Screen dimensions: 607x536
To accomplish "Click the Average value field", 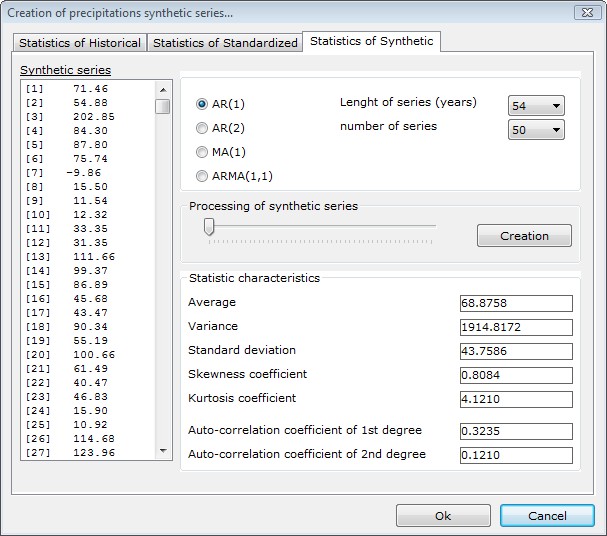I will (516, 304).
